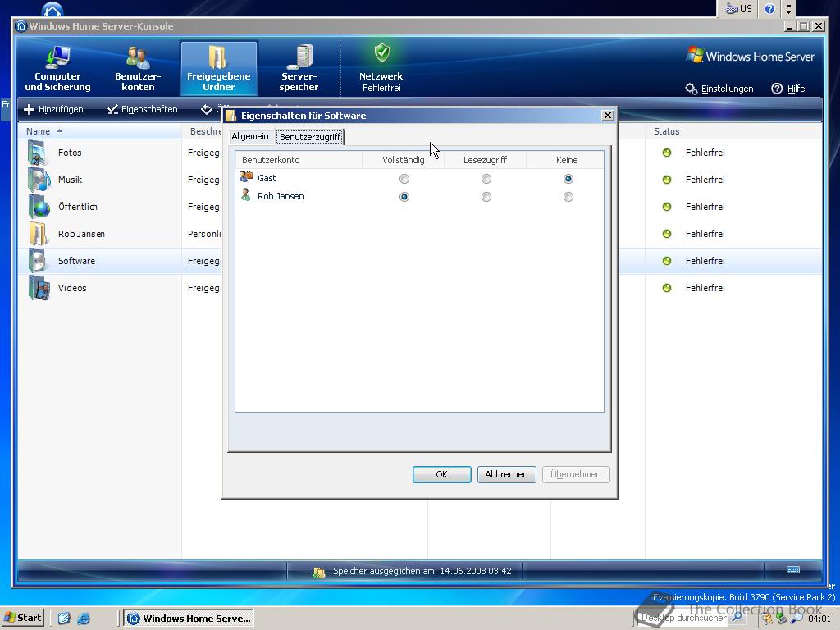The height and width of the screenshot is (630, 840).
Task: Click the Lesezugriff column header
Action: click(486, 160)
